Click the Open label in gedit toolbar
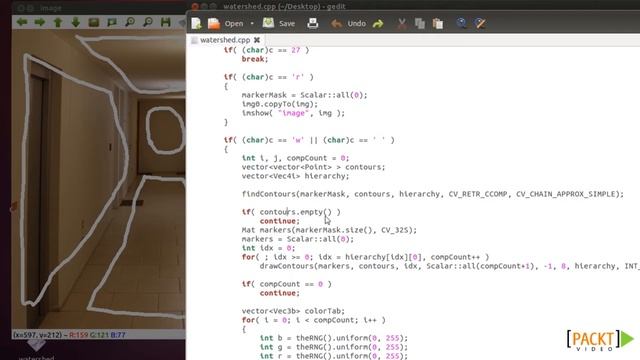 [x=234, y=24]
